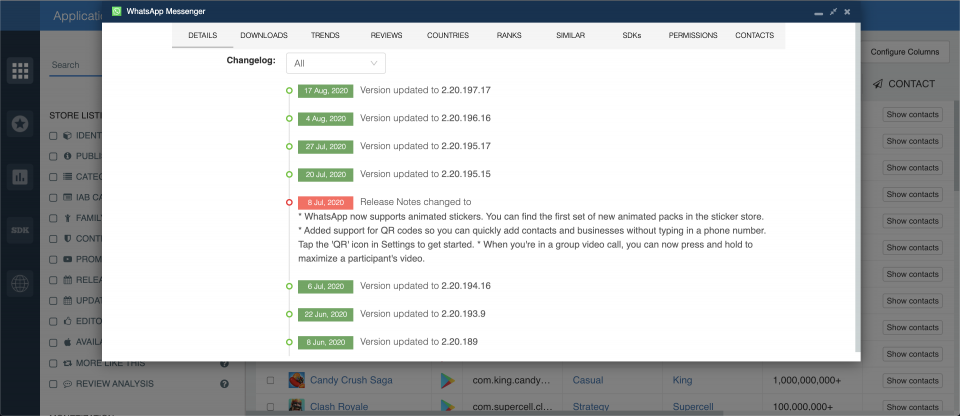This screenshot has height=416, width=960.
Task: Toggle the REVIEW ANALYSIS checkbox
Action: pos(53,384)
